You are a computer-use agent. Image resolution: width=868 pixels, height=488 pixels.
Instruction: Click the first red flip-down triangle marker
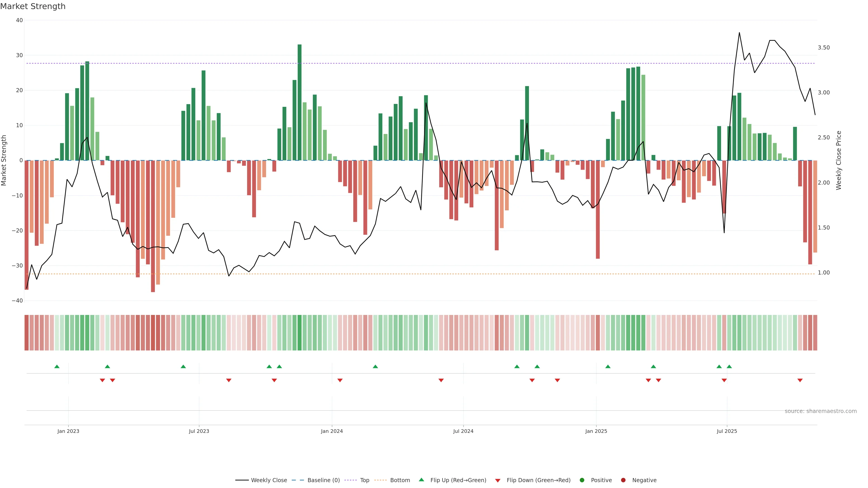click(x=102, y=380)
